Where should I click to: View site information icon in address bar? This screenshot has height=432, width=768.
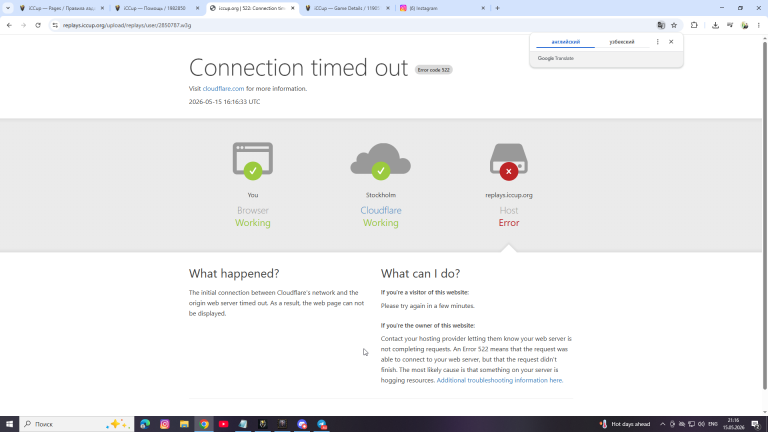pyautogui.click(x=55, y=25)
